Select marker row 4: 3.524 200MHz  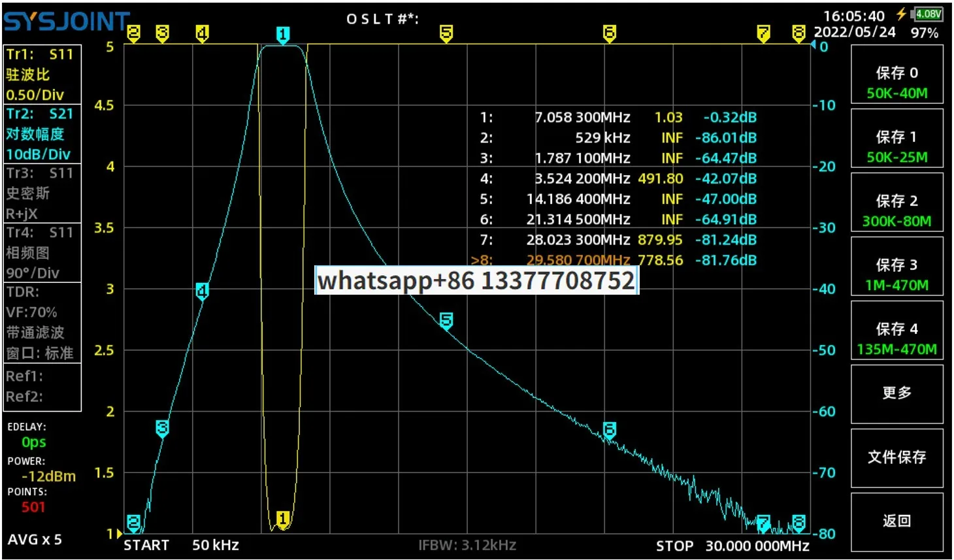pos(618,178)
